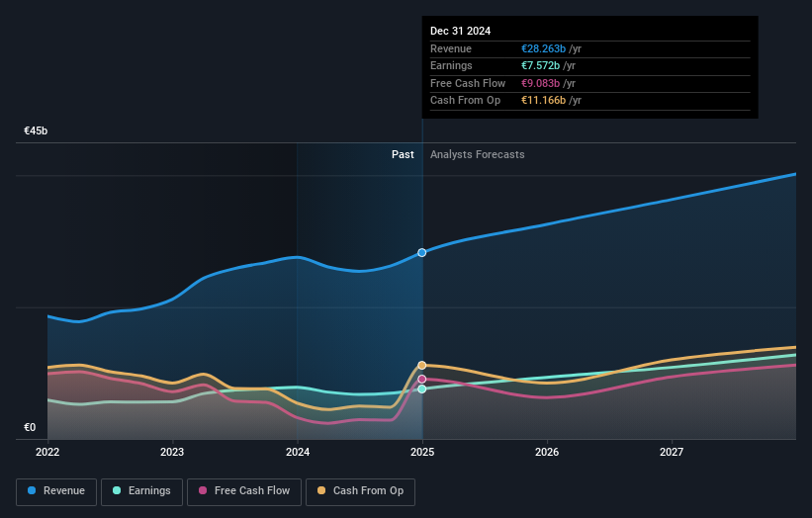Viewport: 812px width, 518px height.
Task: Toggle the Earnings legend series
Action: click(141, 491)
